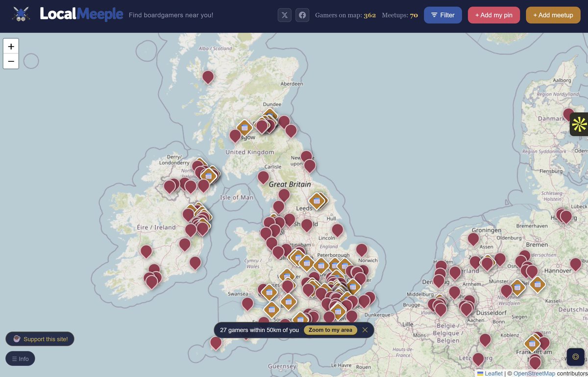The height and width of the screenshot is (377, 588).
Task: Click the 27 gamers within 50km text
Action: coord(259,330)
